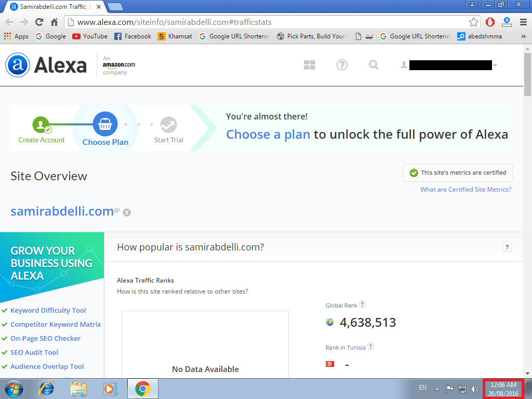Click the Opera-style red extension icon
Viewport: 532px width, 399px height.
point(490,22)
